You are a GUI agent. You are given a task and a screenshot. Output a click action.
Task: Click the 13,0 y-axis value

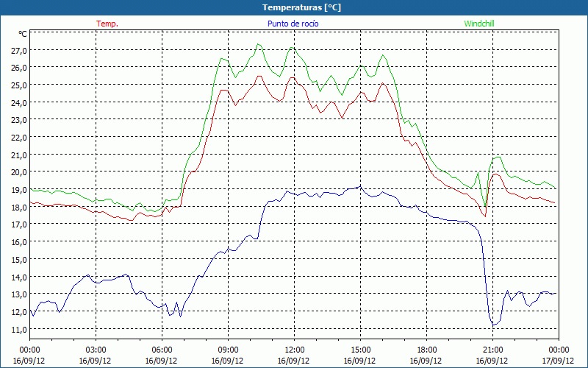coord(19,295)
